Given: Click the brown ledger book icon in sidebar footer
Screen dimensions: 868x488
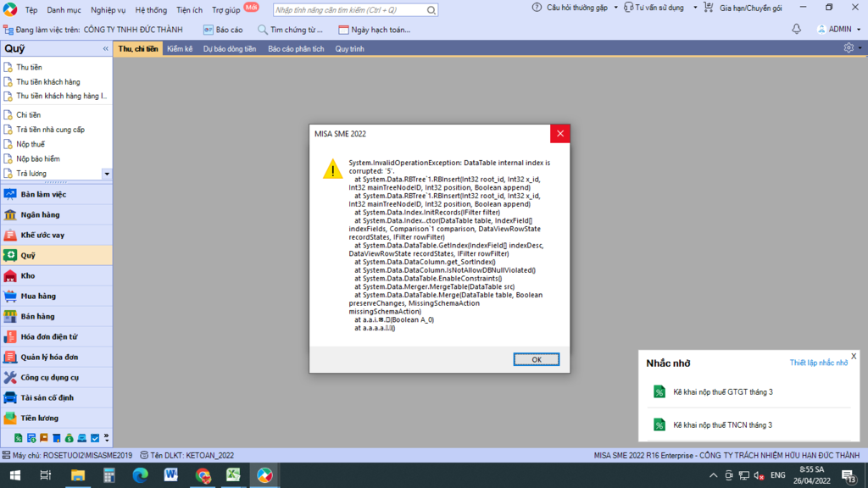Looking at the screenshot, I should click(44, 438).
